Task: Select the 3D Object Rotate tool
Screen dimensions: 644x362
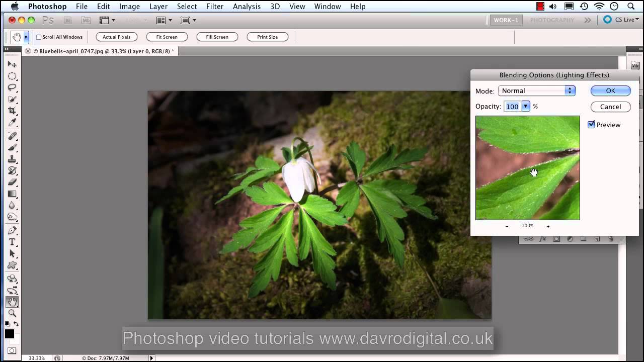Action: coord(12,279)
